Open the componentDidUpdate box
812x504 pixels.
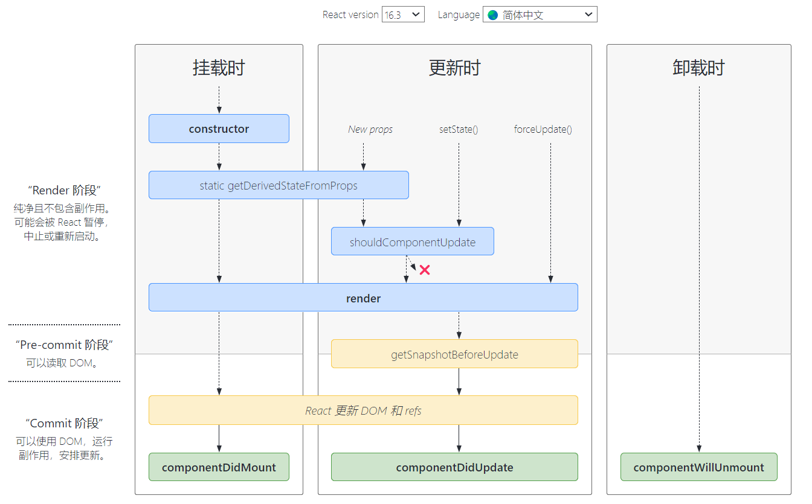[x=454, y=467]
